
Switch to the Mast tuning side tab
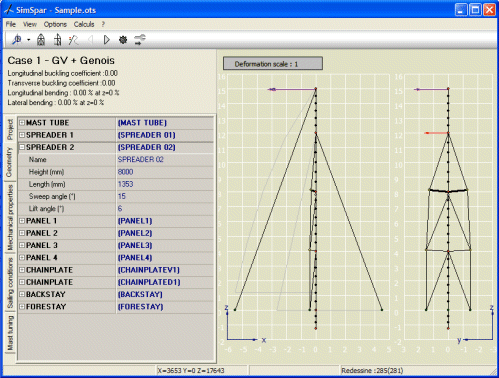(10, 333)
